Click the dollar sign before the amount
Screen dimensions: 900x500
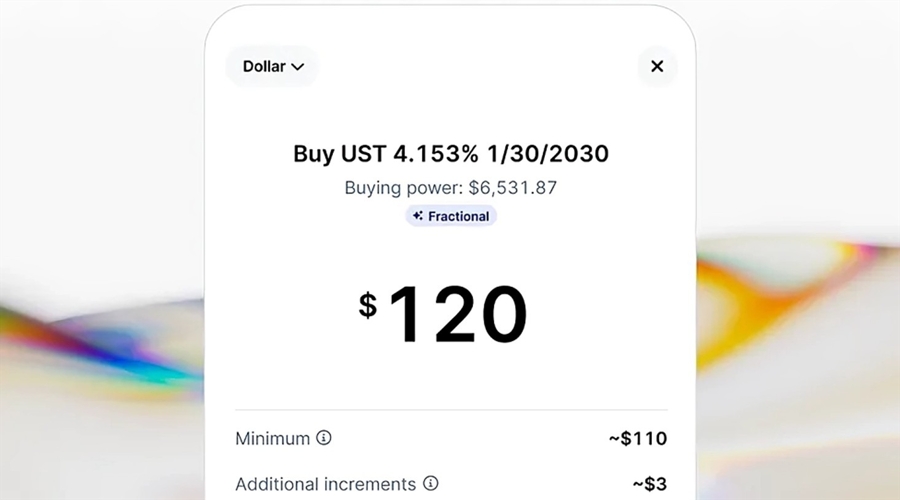coord(368,304)
